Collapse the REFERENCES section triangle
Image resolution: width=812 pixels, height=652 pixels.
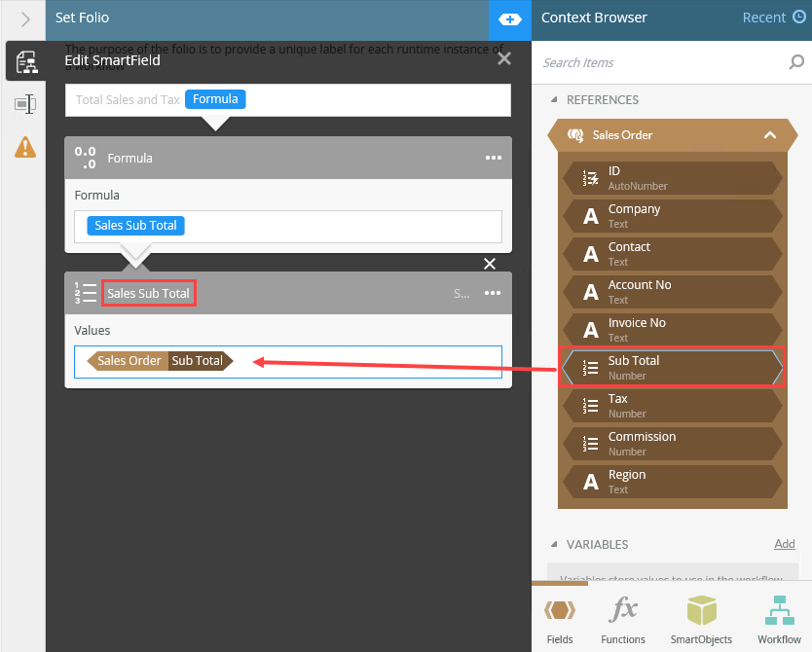[x=554, y=99]
